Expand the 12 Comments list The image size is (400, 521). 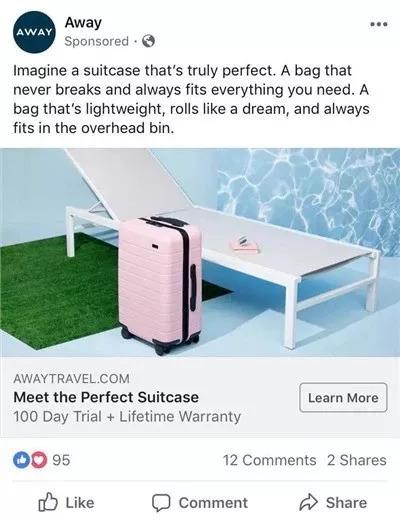[x=269, y=460]
